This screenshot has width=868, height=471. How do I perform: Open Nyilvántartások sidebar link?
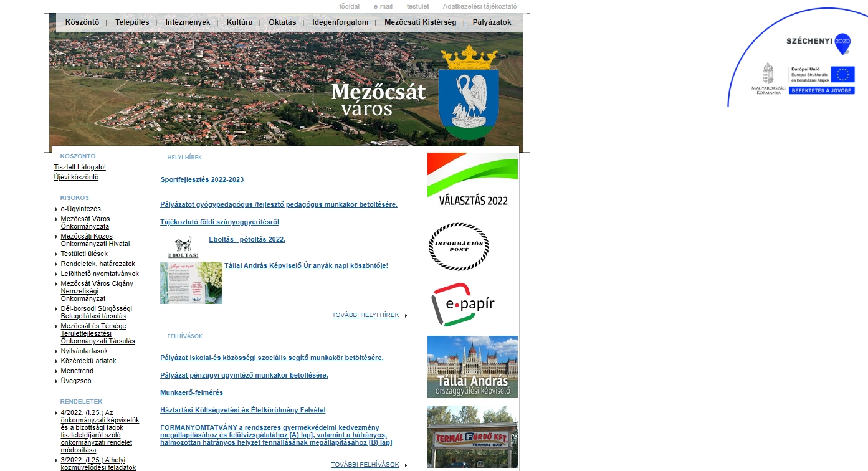(x=84, y=351)
